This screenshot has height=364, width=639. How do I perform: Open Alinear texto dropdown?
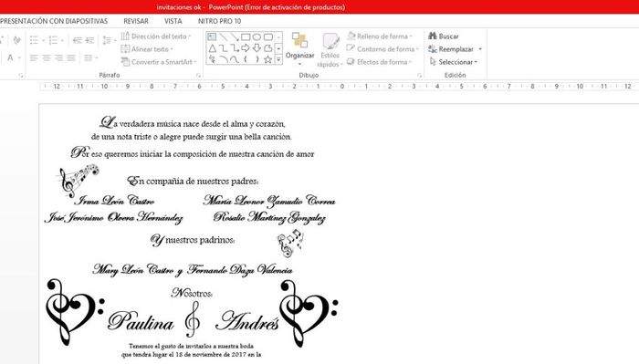click(x=147, y=49)
